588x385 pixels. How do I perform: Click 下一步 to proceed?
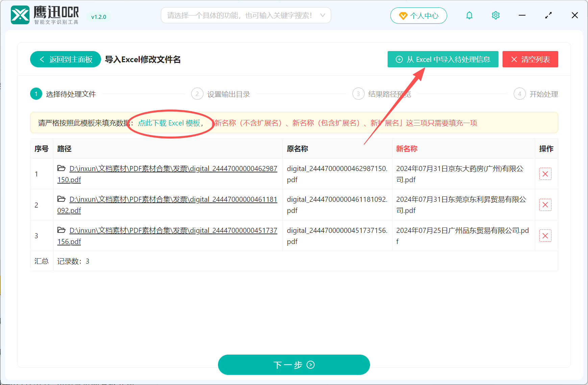[x=294, y=365]
